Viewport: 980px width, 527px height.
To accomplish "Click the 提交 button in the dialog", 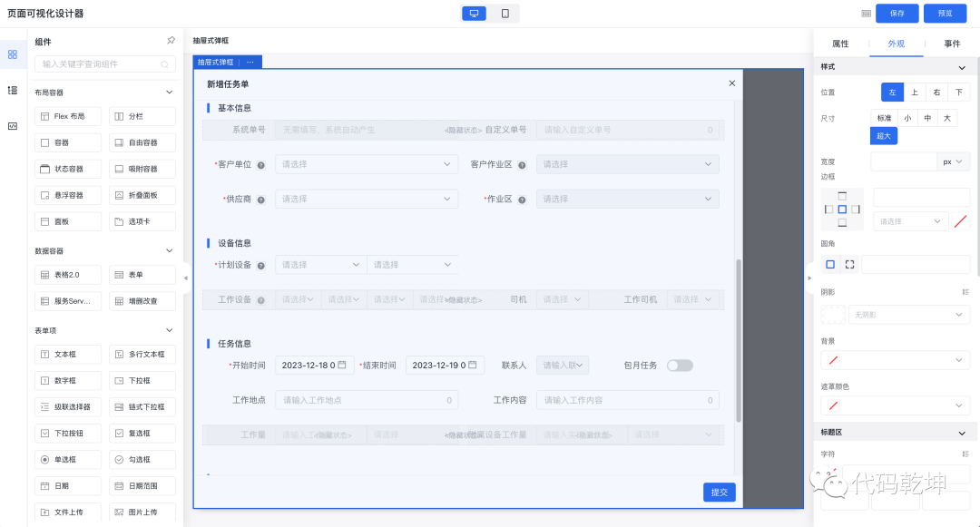I will pyautogui.click(x=719, y=492).
